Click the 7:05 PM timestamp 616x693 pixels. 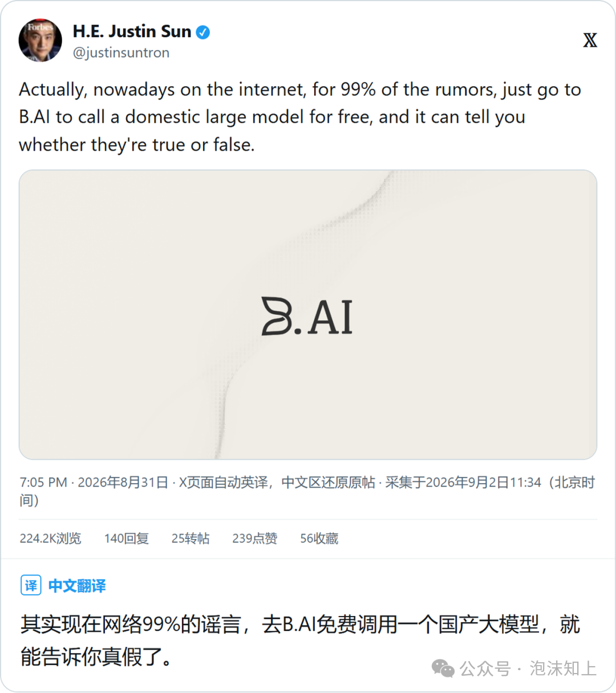(43, 483)
